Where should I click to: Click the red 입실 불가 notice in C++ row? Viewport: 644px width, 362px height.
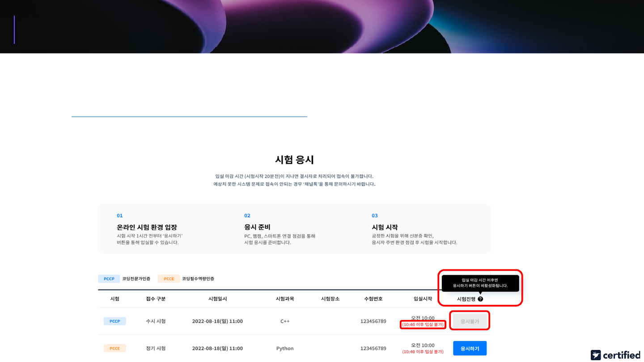[423, 324]
